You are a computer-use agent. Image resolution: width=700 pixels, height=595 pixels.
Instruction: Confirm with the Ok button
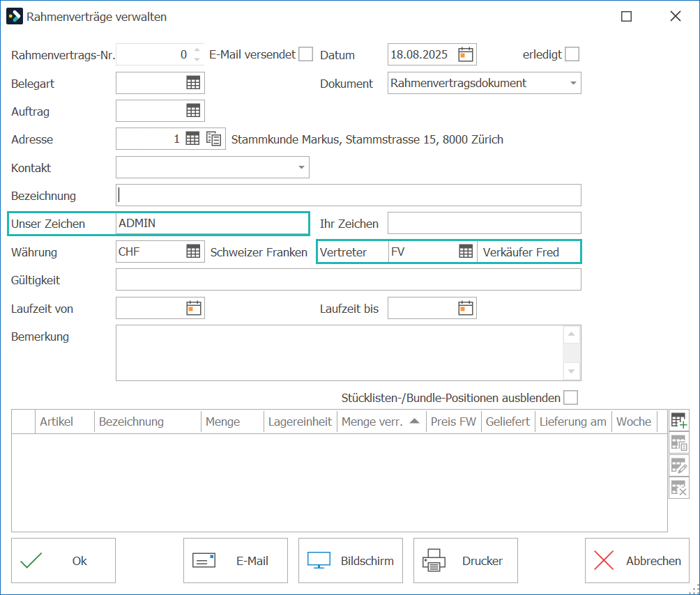coord(63,561)
